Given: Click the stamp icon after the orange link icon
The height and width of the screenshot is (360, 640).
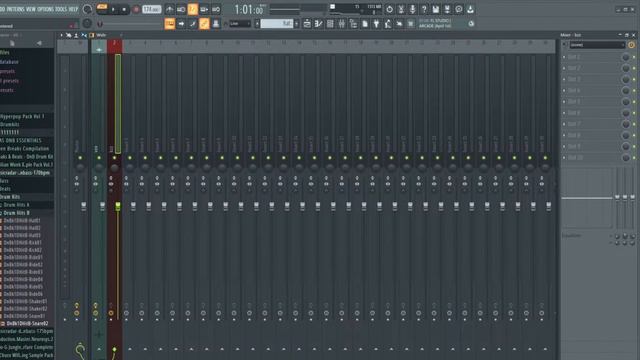Looking at the screenshot, I should coord(216,24).
